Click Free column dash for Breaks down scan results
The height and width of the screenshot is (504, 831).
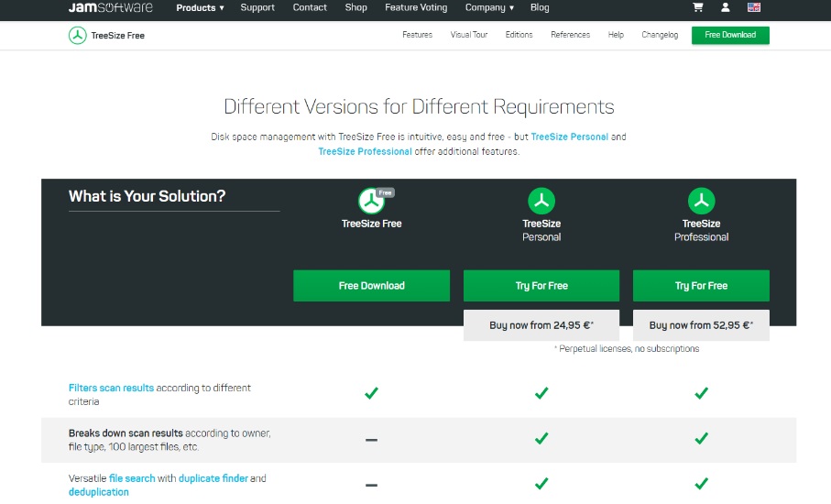coord(371,440)
